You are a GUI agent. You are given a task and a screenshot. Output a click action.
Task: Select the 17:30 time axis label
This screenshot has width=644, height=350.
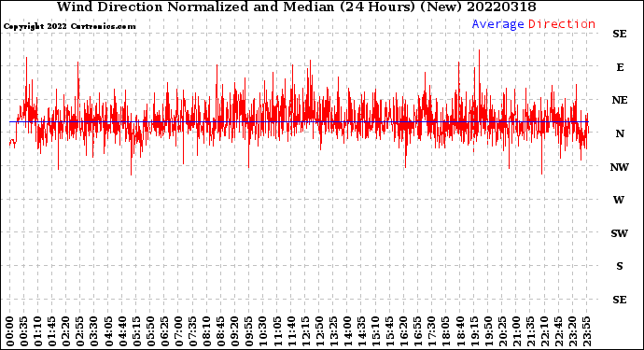pos(431,331)
